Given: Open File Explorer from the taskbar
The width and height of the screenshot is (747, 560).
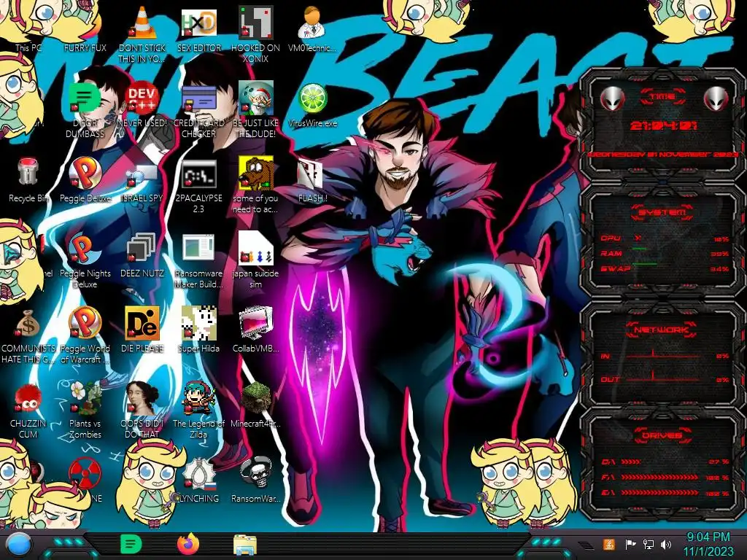Looking at the screenshot, I should [245, 545].
